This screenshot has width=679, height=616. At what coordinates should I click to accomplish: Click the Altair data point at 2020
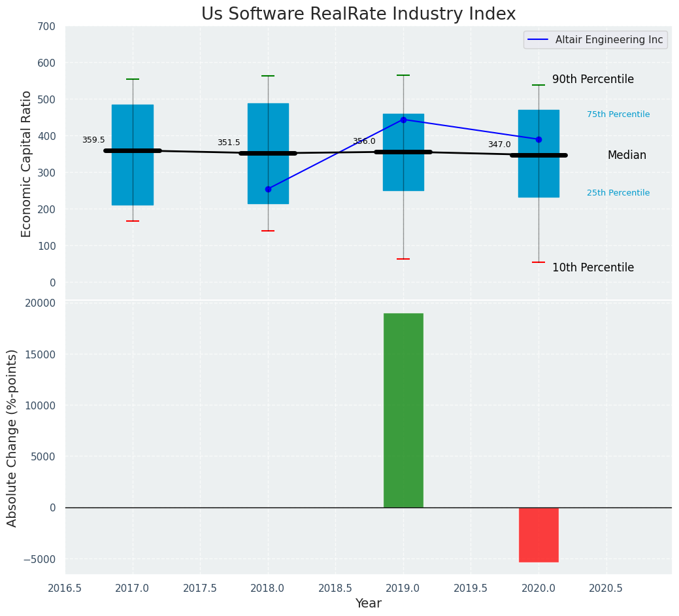coord(538,139)
